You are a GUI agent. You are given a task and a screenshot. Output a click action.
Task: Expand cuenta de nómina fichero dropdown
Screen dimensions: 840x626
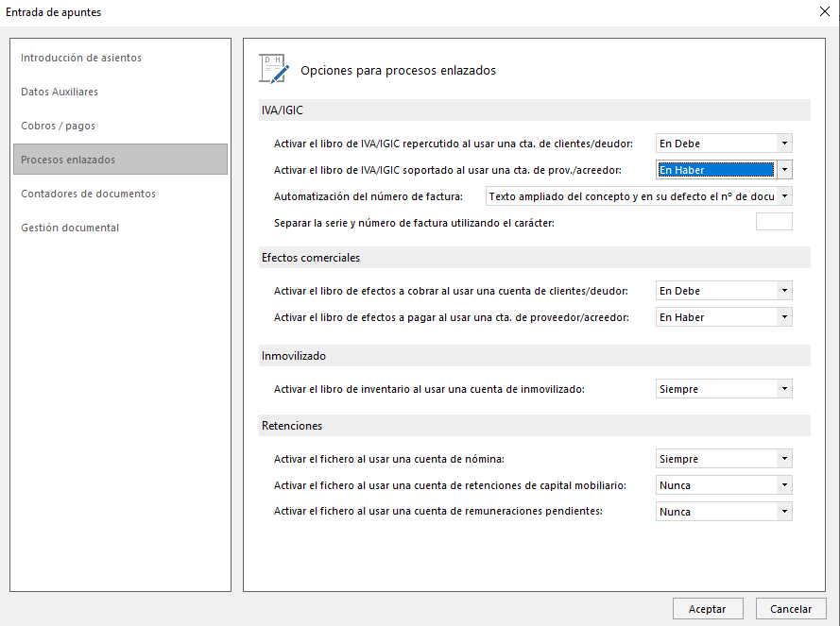click(x=724, y=458)
